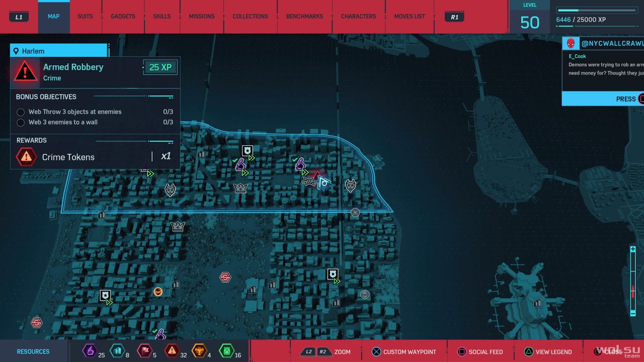The image size is (644, 362).
Task: Select the police badge icon in the map's bottom-left
Action: coord(105,296)
